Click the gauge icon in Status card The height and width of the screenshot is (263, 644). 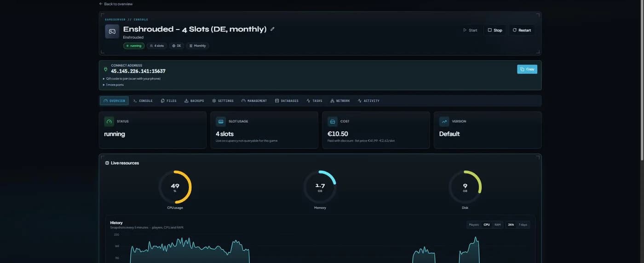point(109,122)
